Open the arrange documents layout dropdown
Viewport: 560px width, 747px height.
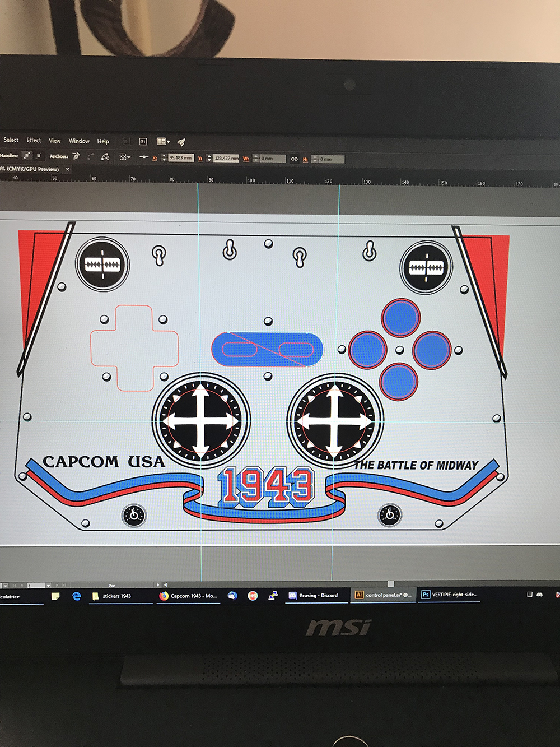pyautogui.click(x=164, y=142)
